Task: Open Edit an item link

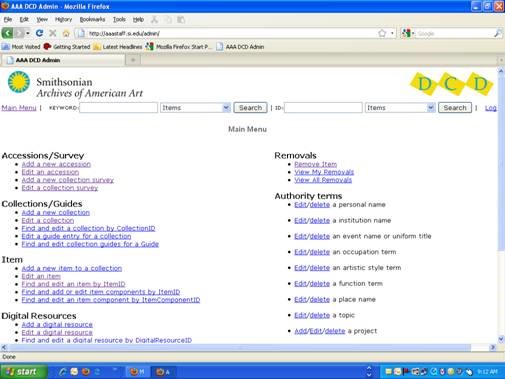Action: pyautogui.click(x=41, y=276)
